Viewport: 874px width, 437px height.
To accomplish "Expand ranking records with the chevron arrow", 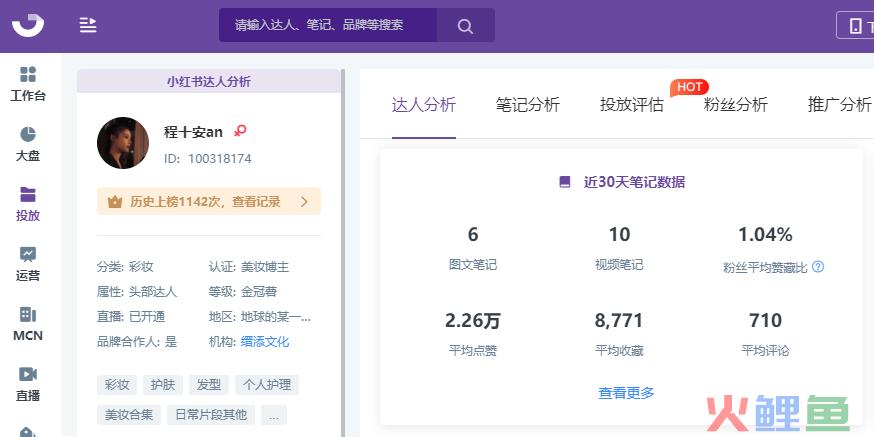I will point(304,202).
